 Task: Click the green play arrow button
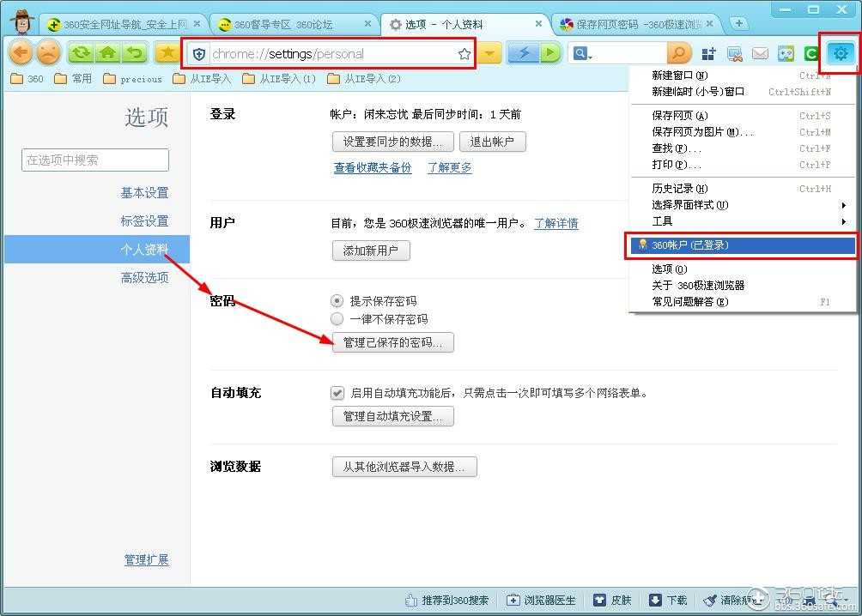pos(549,53)
